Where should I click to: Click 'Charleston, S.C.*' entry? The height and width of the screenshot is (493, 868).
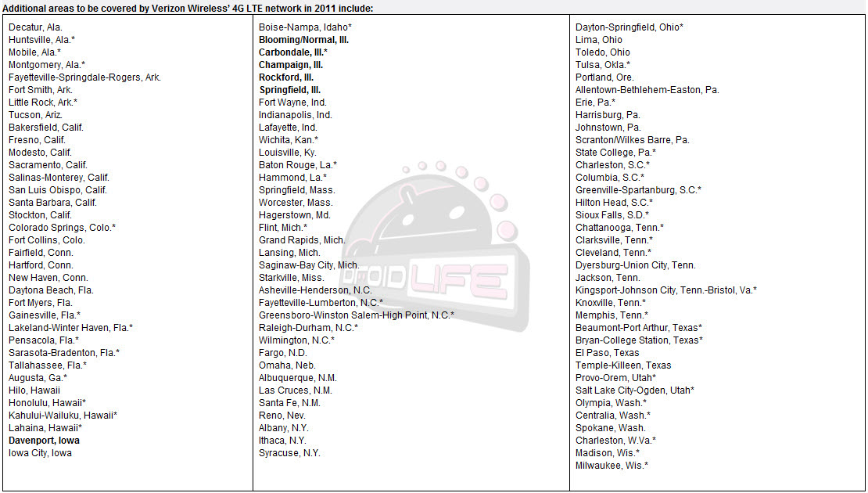(613, 165)
